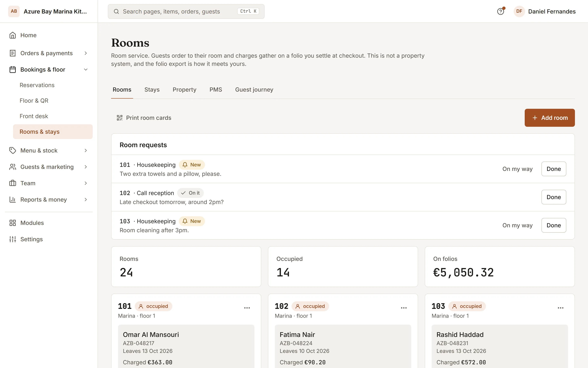
Task: Click the Bookings & floor calendar icon
Action: point(13,70)
